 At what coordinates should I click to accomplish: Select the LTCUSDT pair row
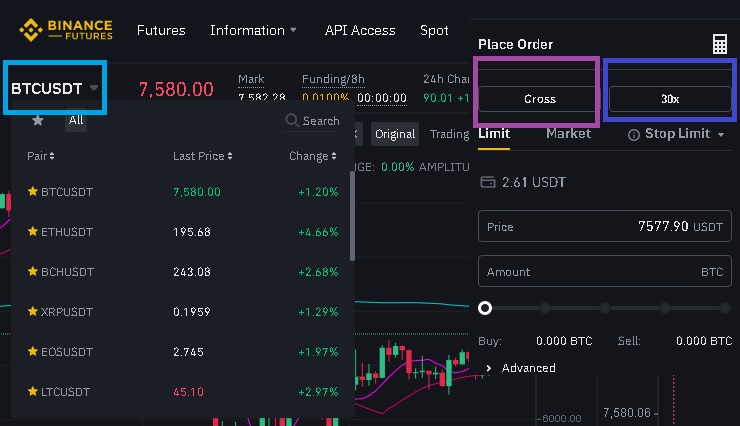pos(183,392)
